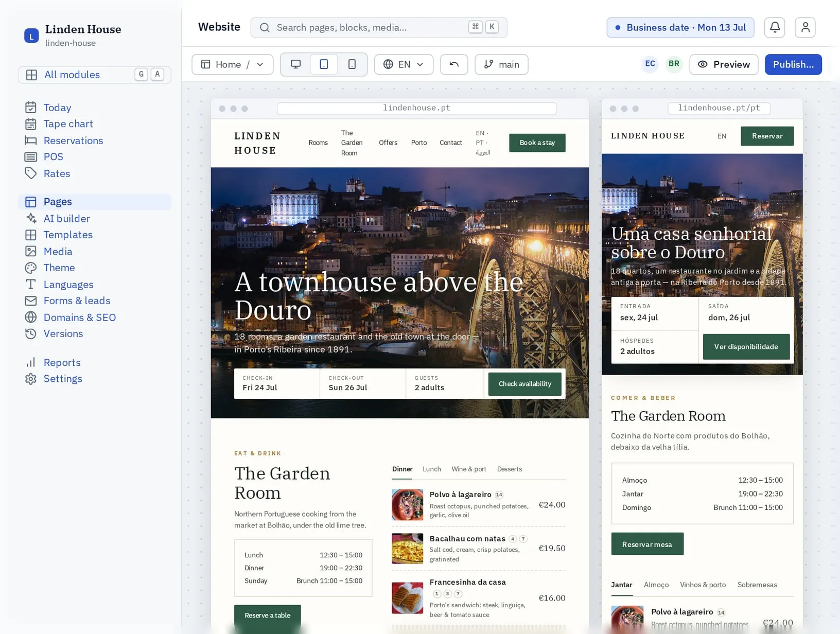
Task: Open Settings in sidebar
Action: [95, 379]
